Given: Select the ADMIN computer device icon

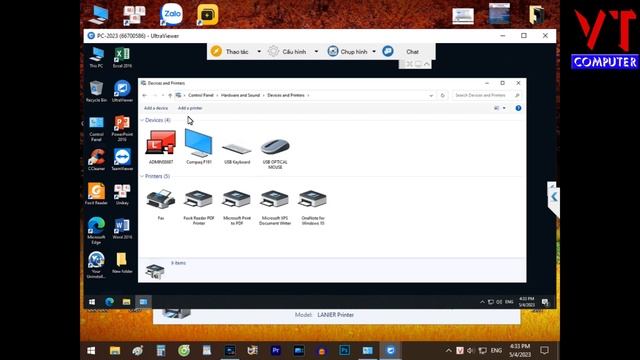Looking at the screenshot, I should click(x=161, y=147).
